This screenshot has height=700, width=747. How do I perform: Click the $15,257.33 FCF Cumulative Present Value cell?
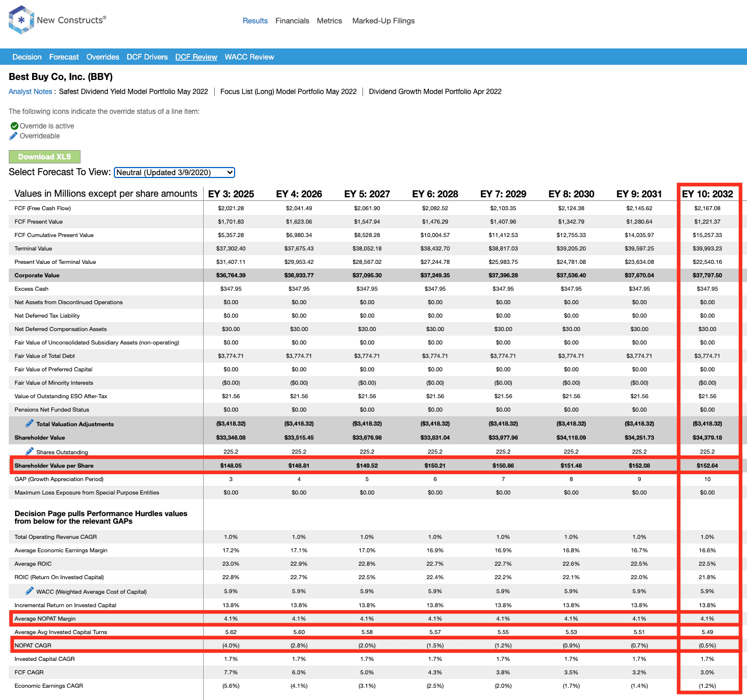pos(707,235)
